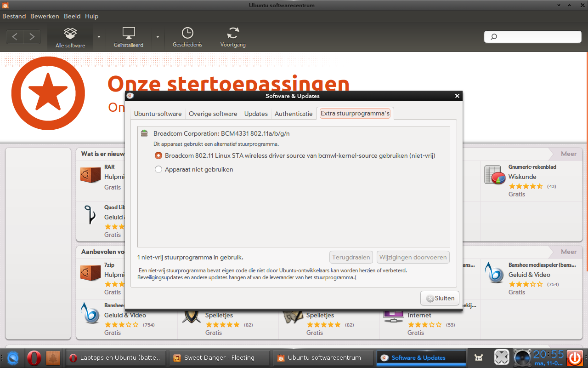Click the cat-face tray icon
The image size is (588, 368).
(x=478, y=357)
